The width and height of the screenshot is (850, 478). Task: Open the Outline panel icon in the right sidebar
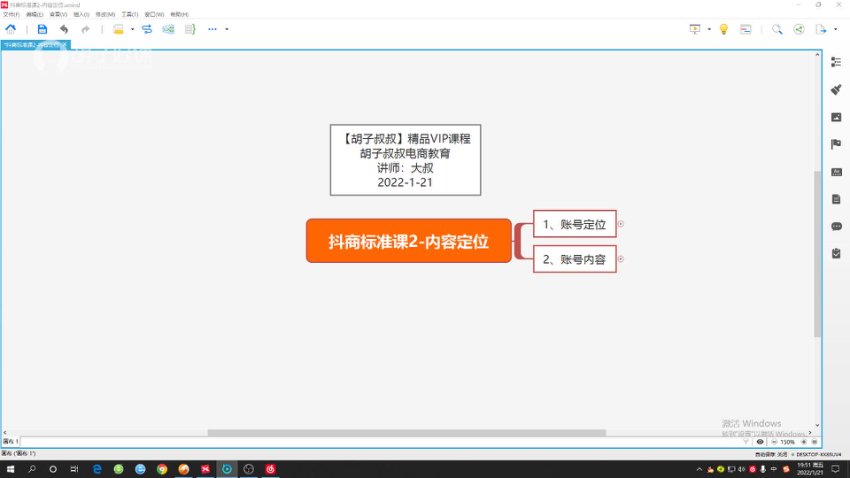click(x=836, y=62)
